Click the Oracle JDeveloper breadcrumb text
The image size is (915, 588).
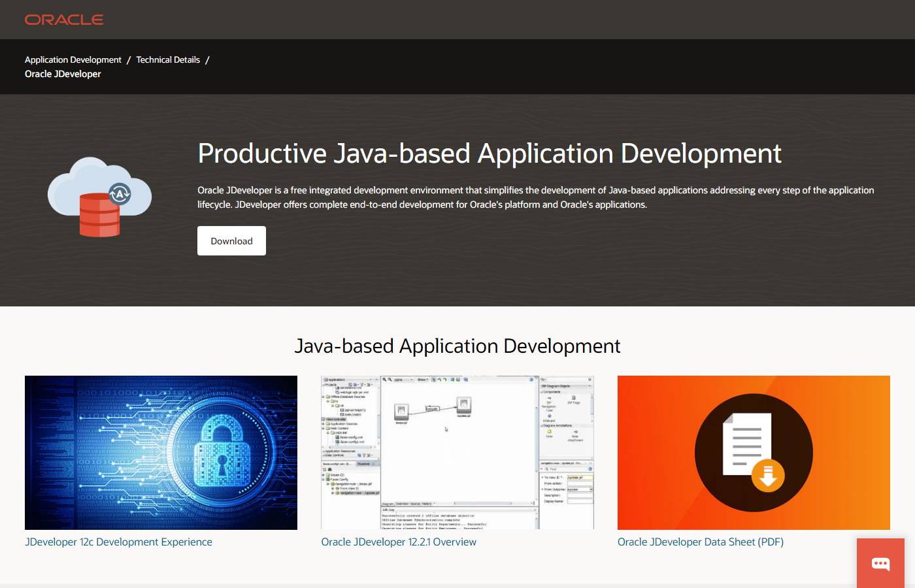click(x=63, y=74)
